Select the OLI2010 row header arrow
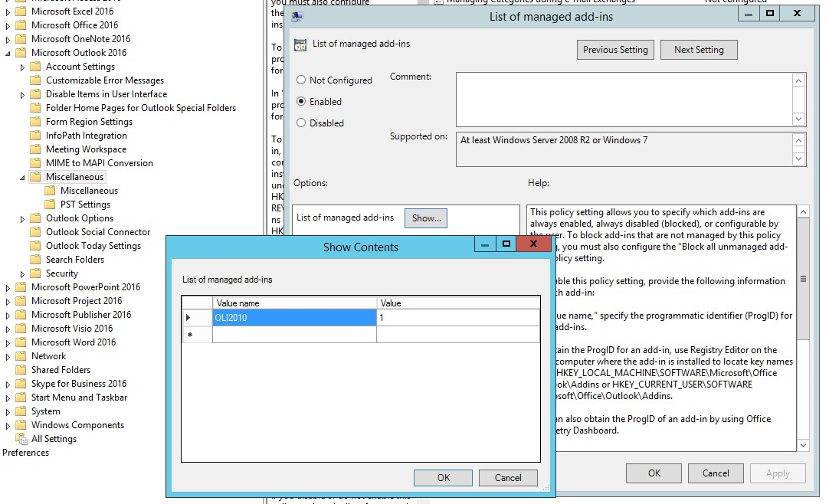This screenshot has height=504, width=829. point(197,318)
